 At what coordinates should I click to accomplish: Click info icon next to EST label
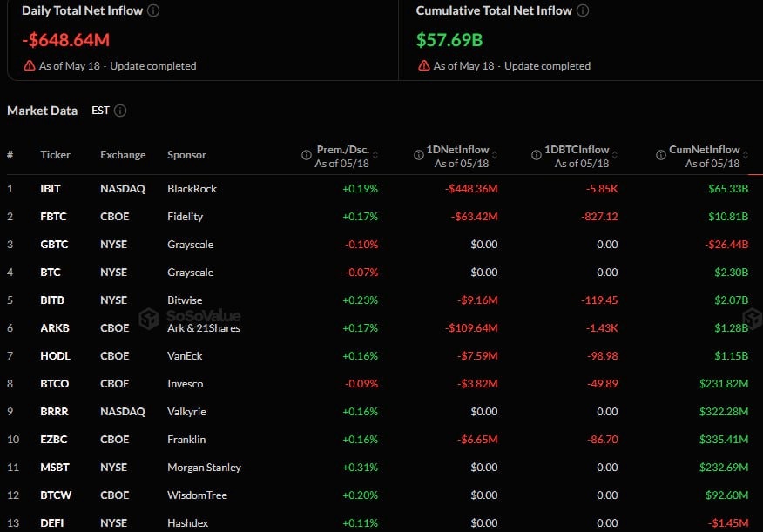point(120,111)
